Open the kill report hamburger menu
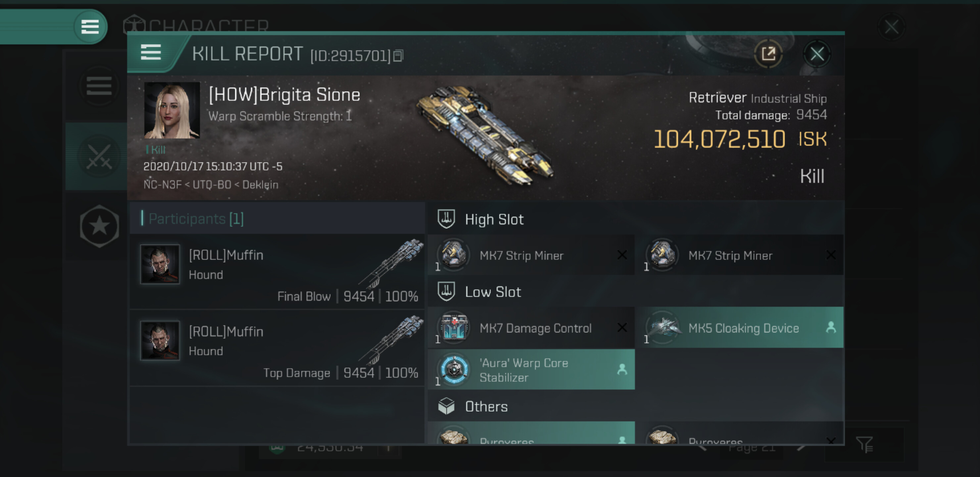 click(151, 52)
